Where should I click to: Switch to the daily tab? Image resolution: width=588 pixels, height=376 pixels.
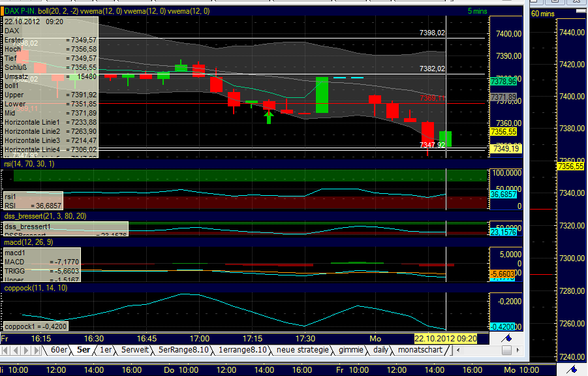pos(380,350)
